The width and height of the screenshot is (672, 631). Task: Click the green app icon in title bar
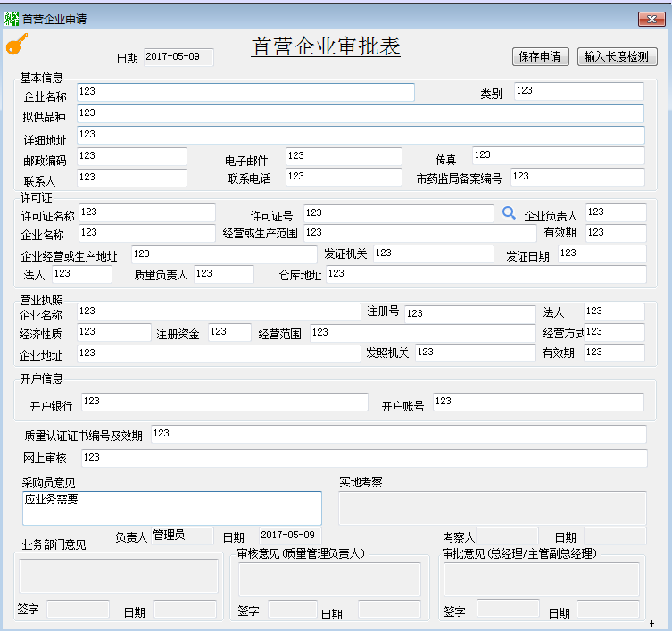(x=12, y=19)
